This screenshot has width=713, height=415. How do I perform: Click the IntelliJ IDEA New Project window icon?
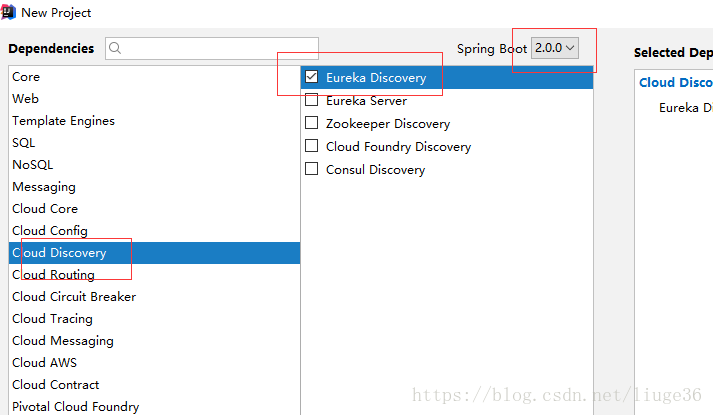pos(8,12)
